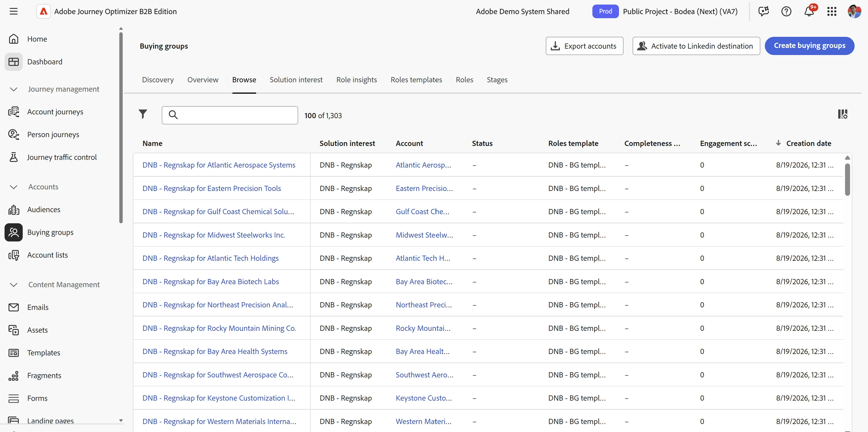
Task: Click Create buying groups button
Action: tap(809, 46)
